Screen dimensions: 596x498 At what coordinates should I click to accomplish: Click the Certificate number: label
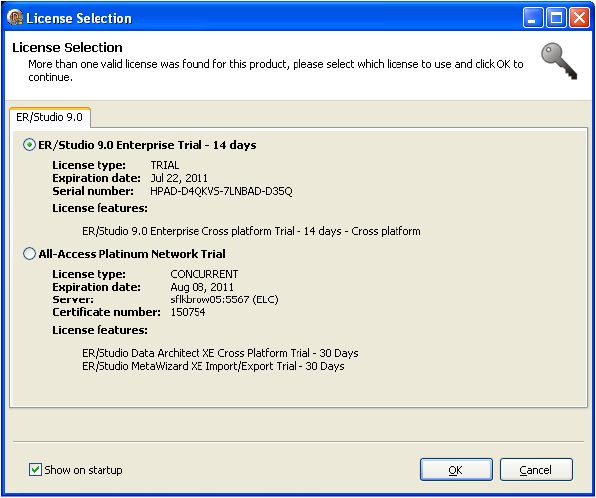[x=106, y=312]
